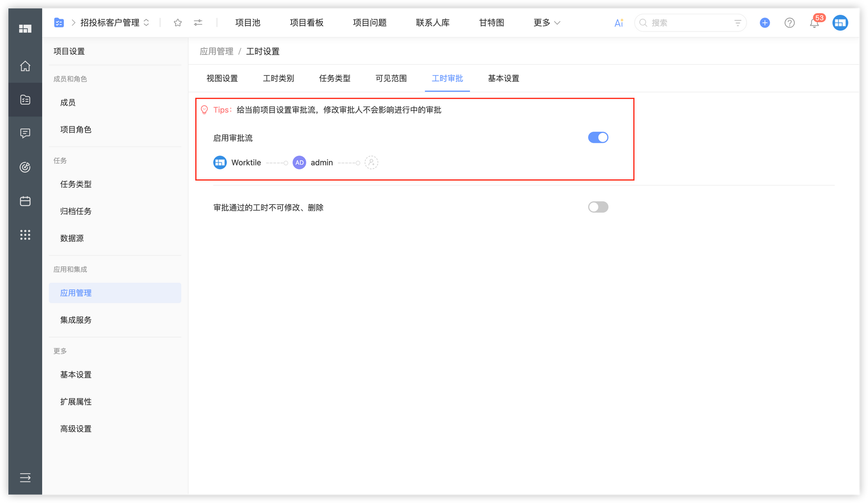868x503 pixels.
Task: Star the 招投标客户管理 project
Action: point(178,23)
